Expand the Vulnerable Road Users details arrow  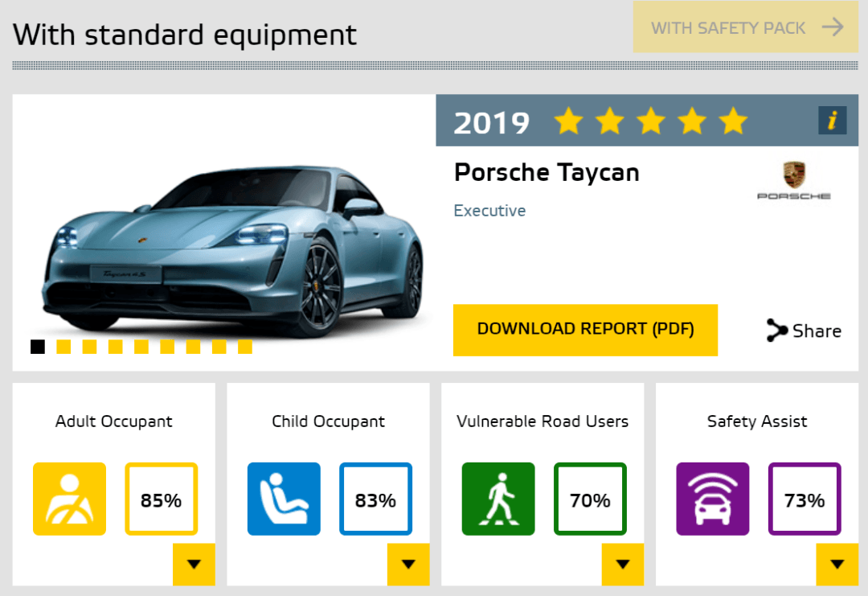(623, 564)
